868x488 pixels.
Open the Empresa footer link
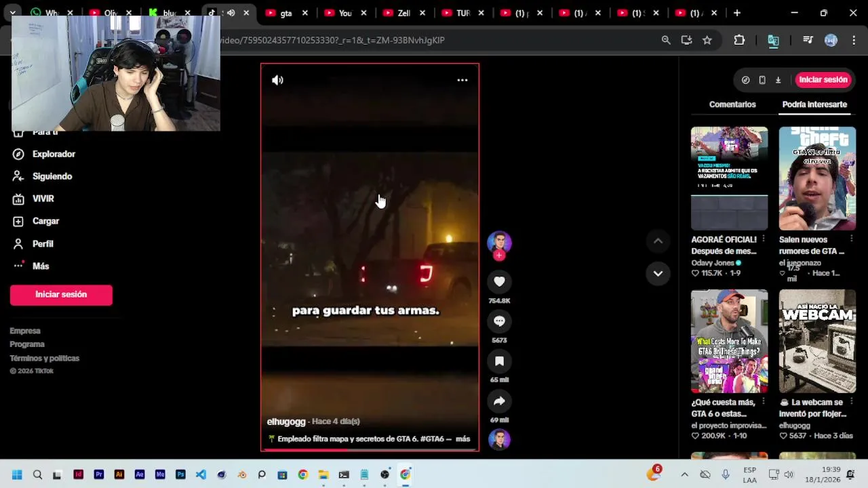click(25, 331)
